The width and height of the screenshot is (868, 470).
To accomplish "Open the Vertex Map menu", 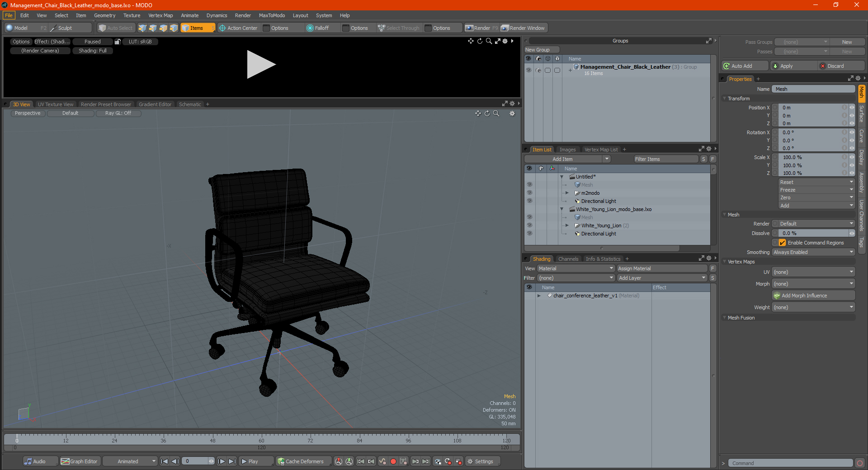I will click(160, 15).
